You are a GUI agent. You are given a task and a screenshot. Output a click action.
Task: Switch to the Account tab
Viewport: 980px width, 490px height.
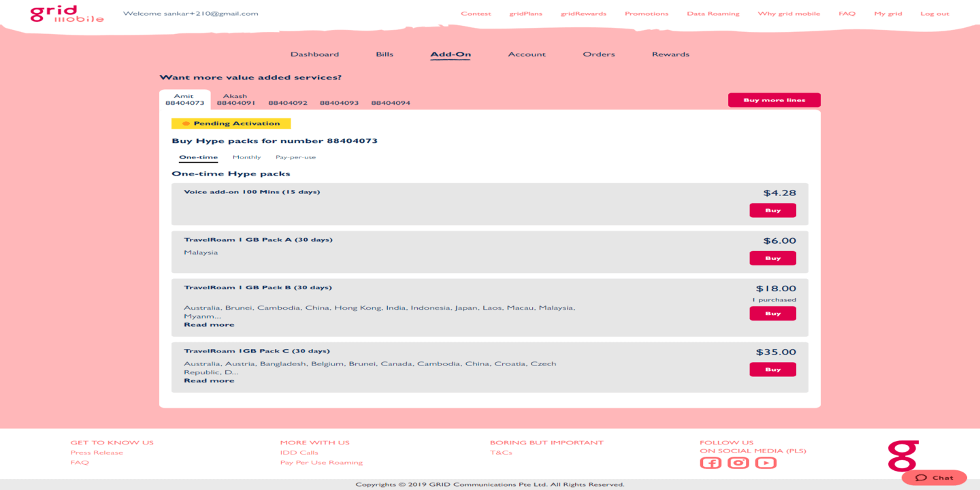tap(527, 54)
